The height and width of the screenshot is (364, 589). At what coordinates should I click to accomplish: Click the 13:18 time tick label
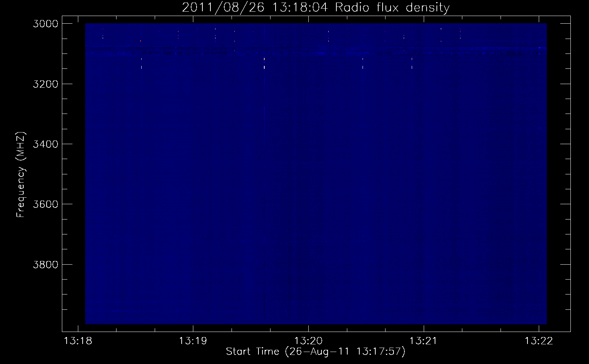point(78,341)
